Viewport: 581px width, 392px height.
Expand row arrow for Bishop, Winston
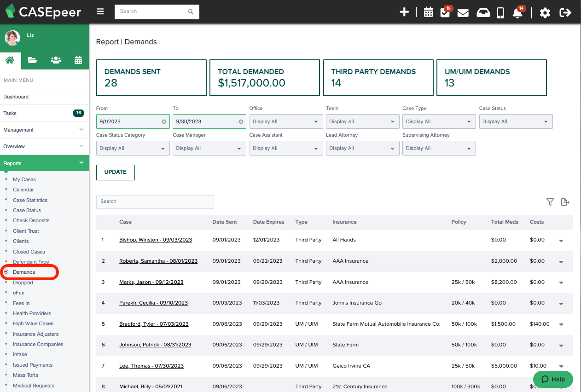pyautogui.click(x=561, y=241)
